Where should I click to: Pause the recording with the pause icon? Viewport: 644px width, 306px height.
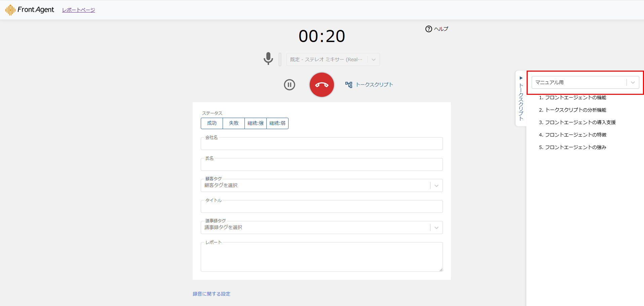[289, 85]
